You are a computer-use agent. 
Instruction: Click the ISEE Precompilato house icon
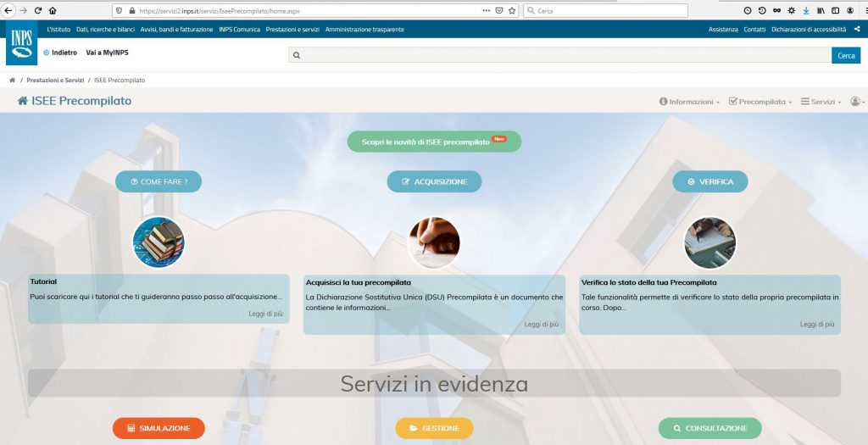pyautogui.click(x=23, y=101)
